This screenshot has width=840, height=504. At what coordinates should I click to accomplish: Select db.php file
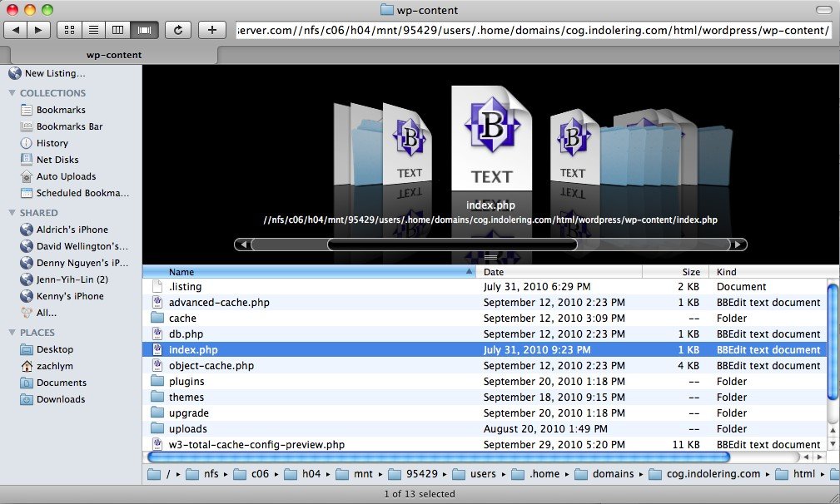click(485, 334)
